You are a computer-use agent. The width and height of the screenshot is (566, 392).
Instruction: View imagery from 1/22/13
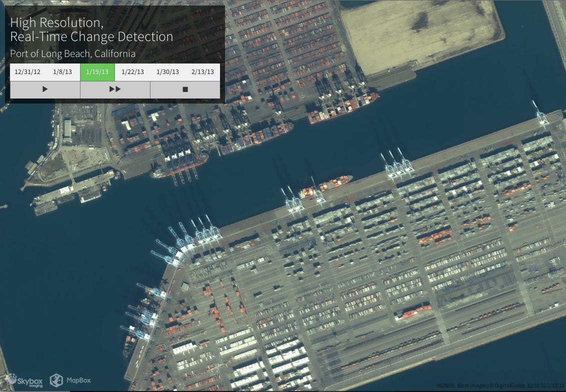point(132,71)
